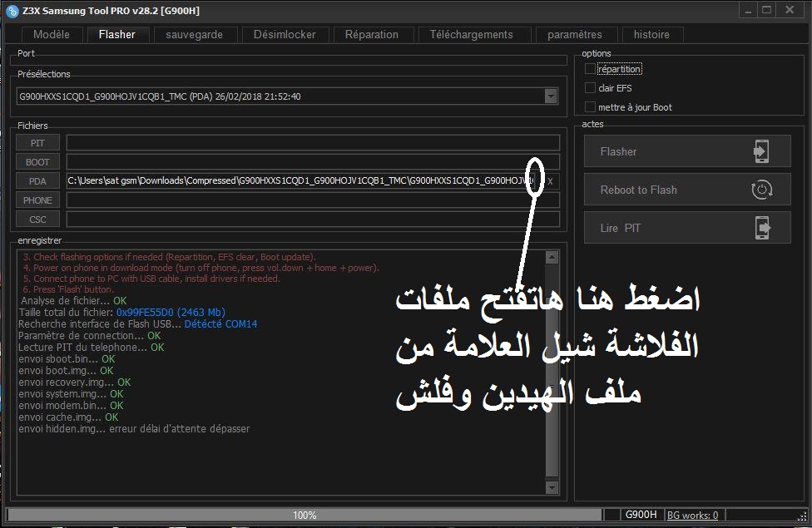
Task: Click 'Paramètre de connection' log line
Action: pyautogui.click(x=90, y=335)
